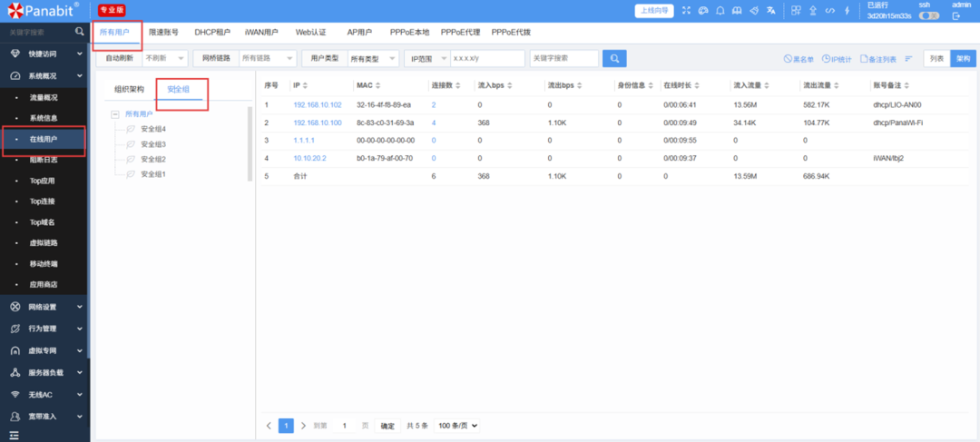The image size is (980, 442).
Task: Open the 网桥链路 dropdown
Action: [x=268, y=58]
